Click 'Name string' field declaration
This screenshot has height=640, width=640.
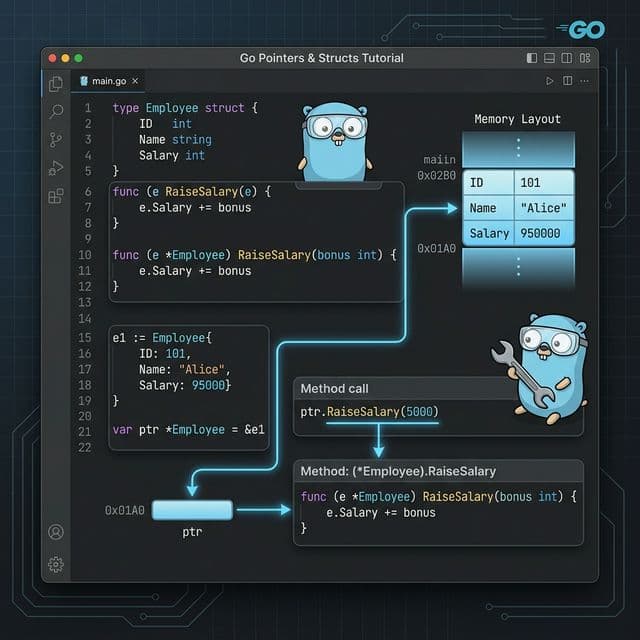pos(175,140)
